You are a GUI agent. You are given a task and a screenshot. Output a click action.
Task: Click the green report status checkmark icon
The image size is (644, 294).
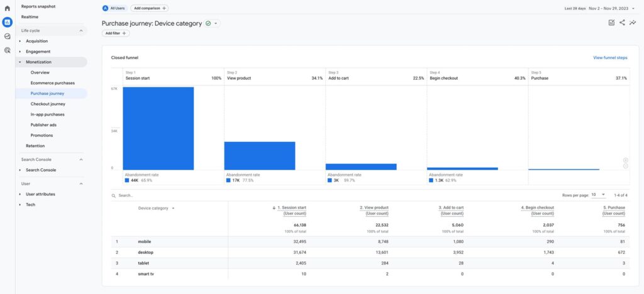tap(208, 23)
